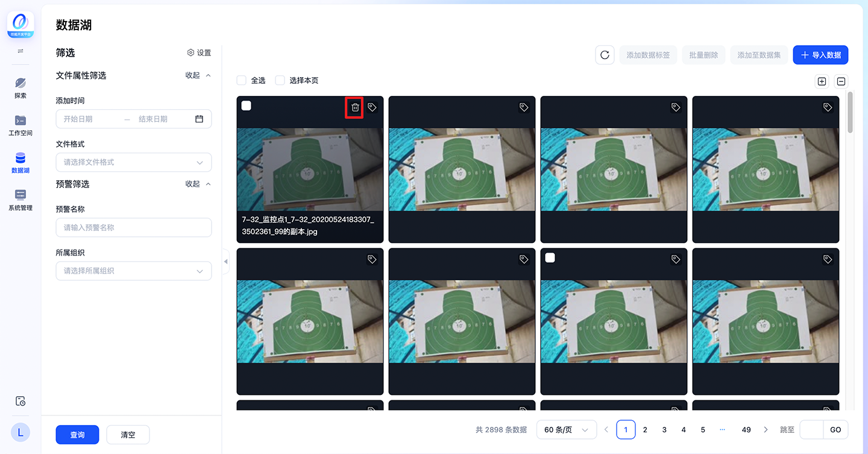
Task: Click the sidebar collapse arrows icon below the logo
Action: (x=20, y=51)
